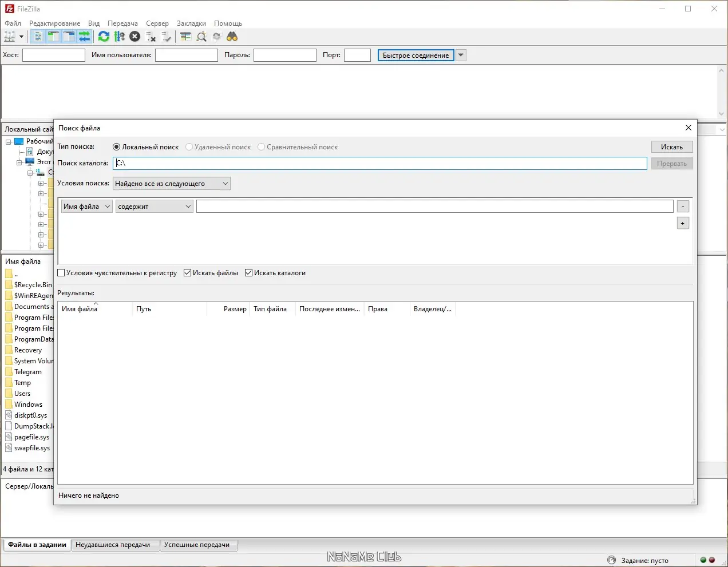Click the 'Пароль' input field
Viewport: 728px width, 567px height.
[x=285, y=55]
